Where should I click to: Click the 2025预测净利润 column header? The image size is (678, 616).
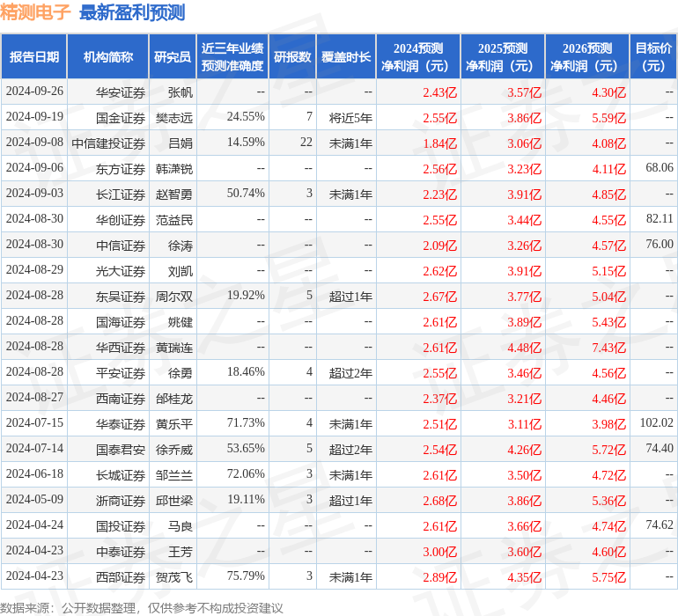(x=503, y=56)
